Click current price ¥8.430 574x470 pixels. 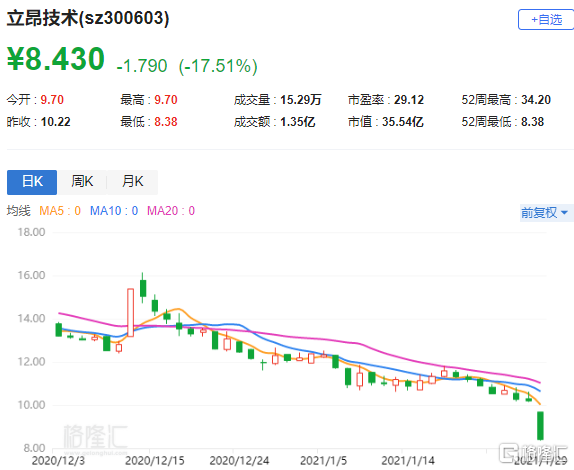point(56,59)
